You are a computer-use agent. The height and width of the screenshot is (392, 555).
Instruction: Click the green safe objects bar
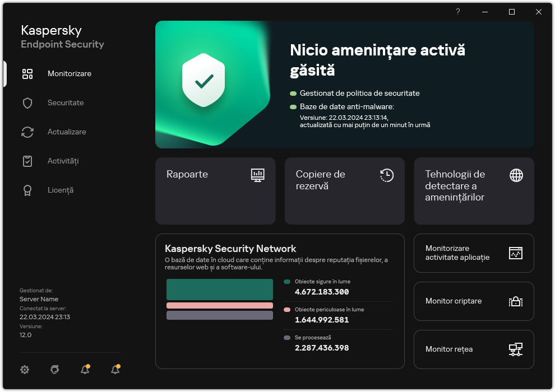tap(219, 290)
